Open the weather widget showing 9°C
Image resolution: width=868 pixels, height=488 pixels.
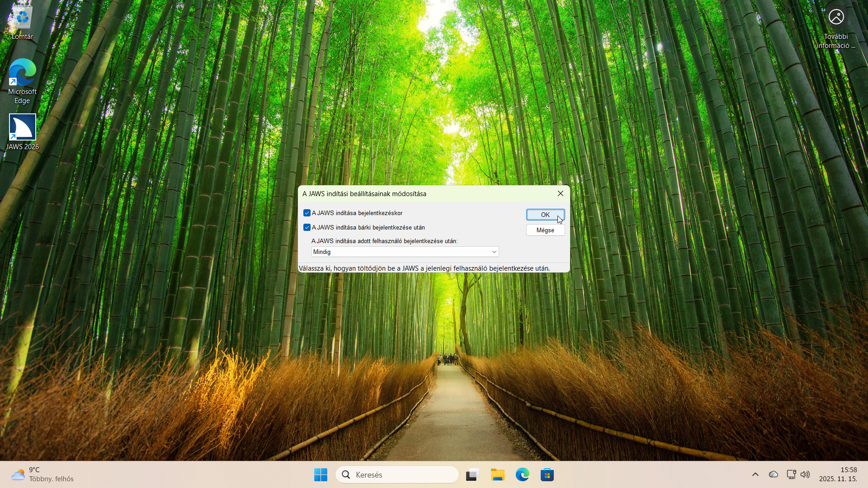pos(43,474)
